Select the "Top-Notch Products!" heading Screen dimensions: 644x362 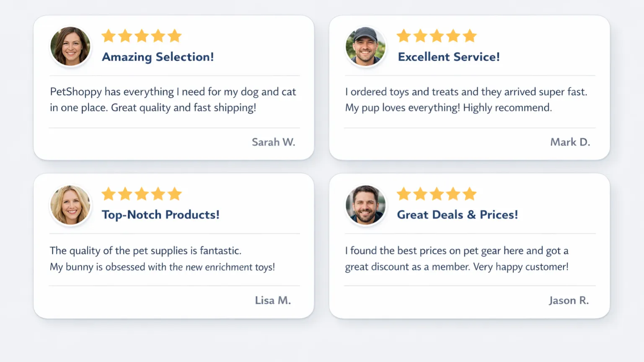pos(160,215)
